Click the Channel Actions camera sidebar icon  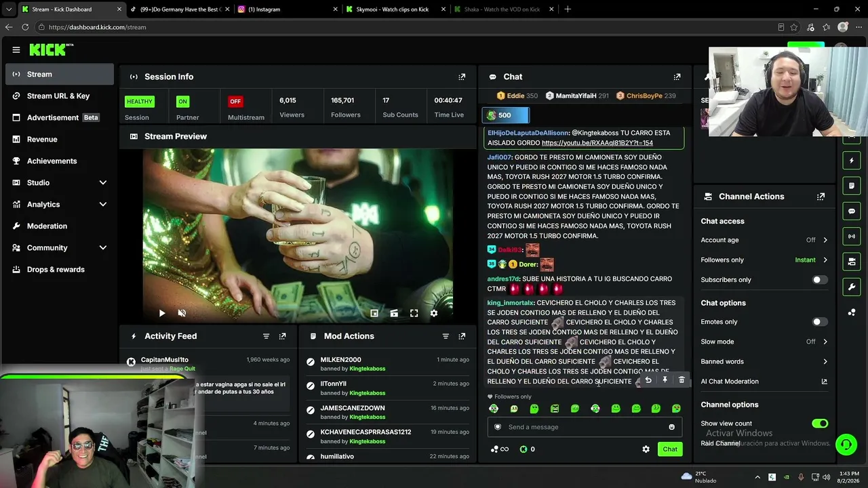(x=852, y=262)
